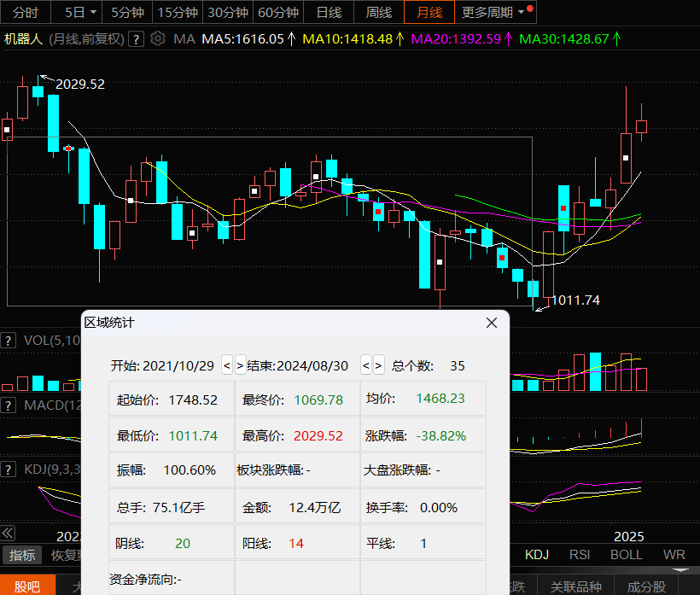Move start date back with left arrow
This screenshot has height=595, width=700.
tap(227, 365)
